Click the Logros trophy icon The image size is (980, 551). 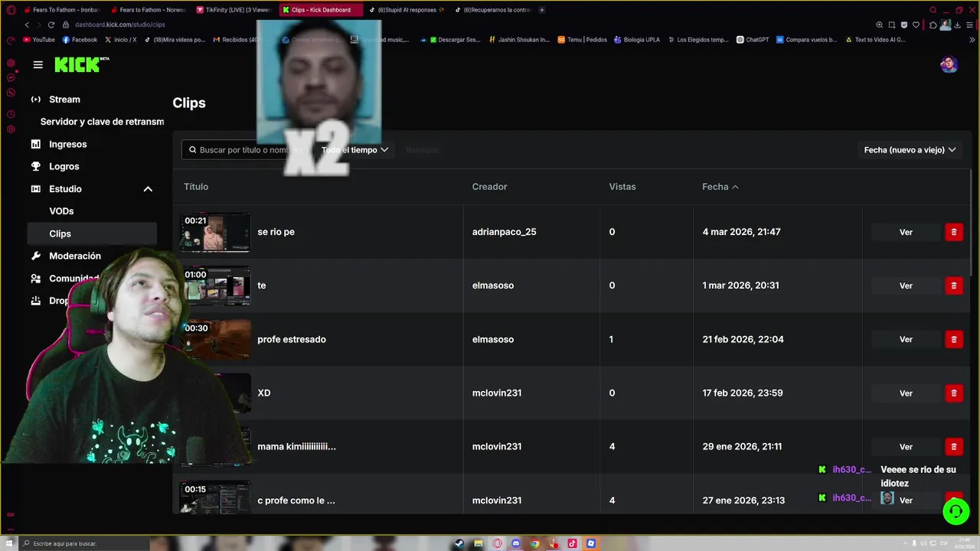tap(35, 166)
